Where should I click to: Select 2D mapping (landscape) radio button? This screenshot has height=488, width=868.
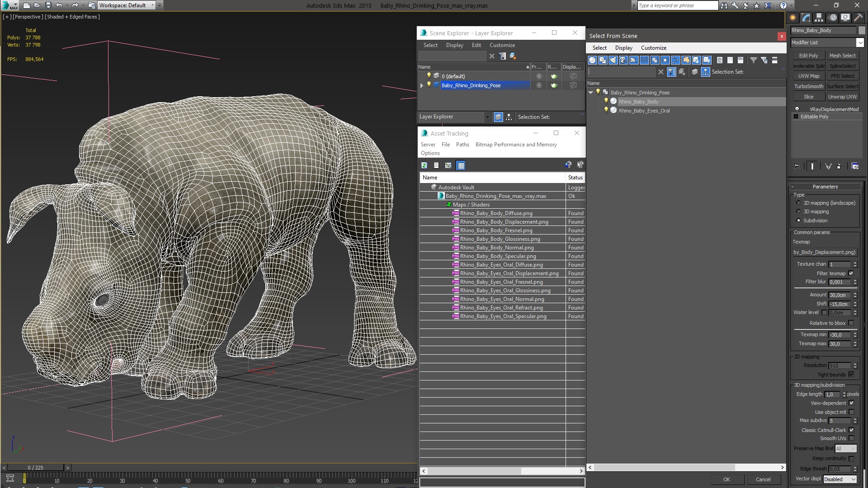tap(798, 203)
